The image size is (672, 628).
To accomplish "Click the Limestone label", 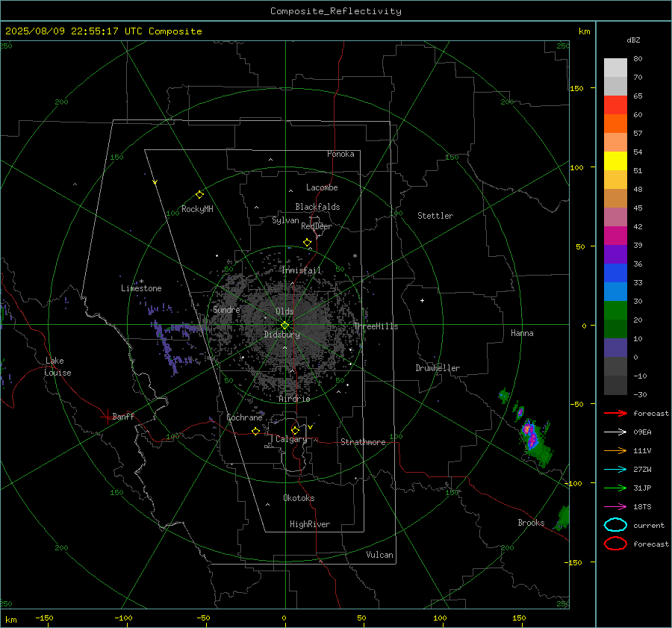I will point(141,288).
